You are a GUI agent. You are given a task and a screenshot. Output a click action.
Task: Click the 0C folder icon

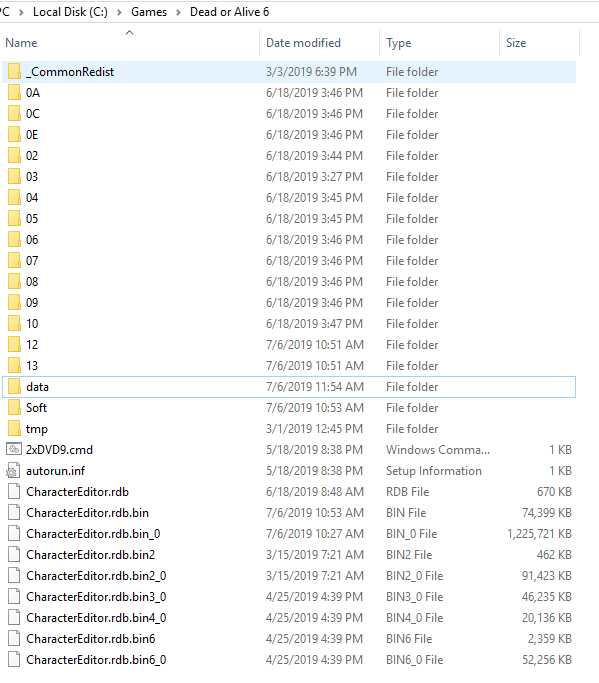(14, 113)
